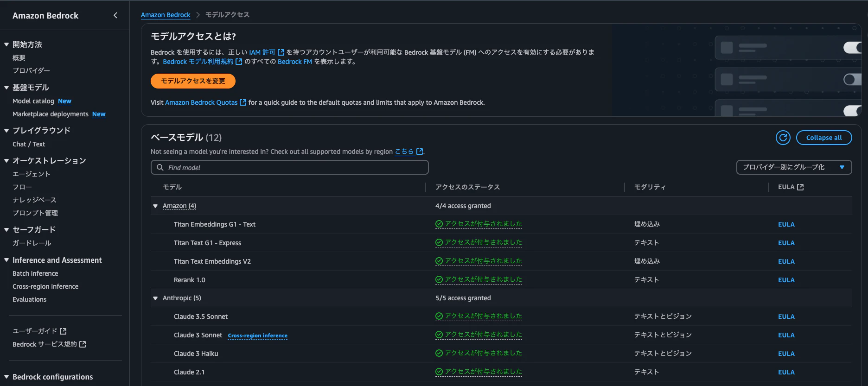Click the search magnifier icon in Find model
This screenshot has width=868, height=386.
coord(160,167)
